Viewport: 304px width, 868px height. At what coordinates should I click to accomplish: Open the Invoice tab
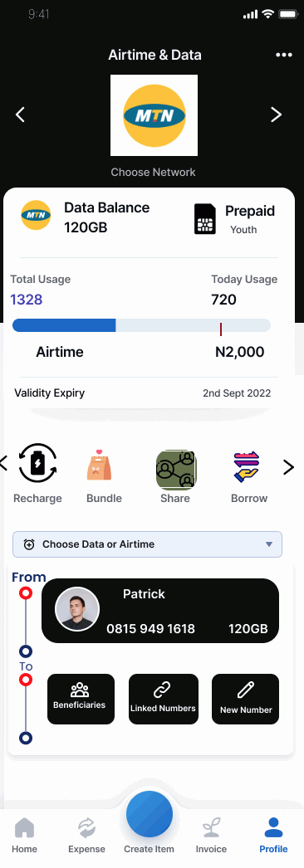pyautogui.click(x=211, y=836)
